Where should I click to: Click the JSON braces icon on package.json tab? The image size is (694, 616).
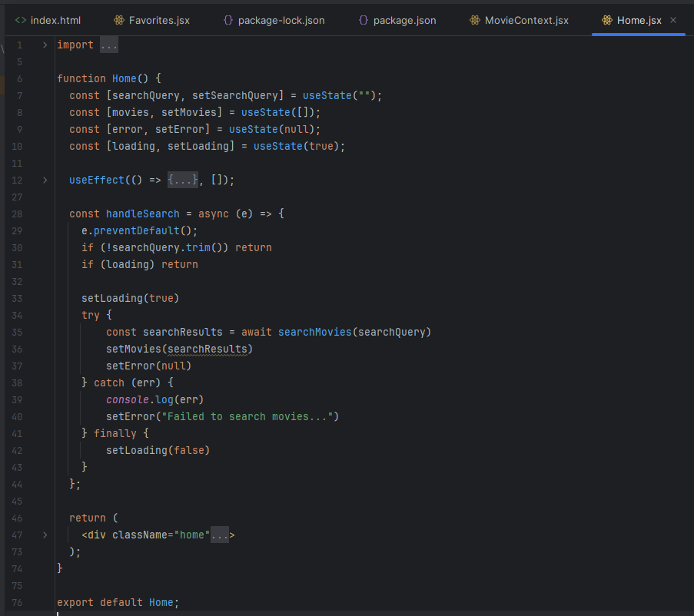coord(364,20)
